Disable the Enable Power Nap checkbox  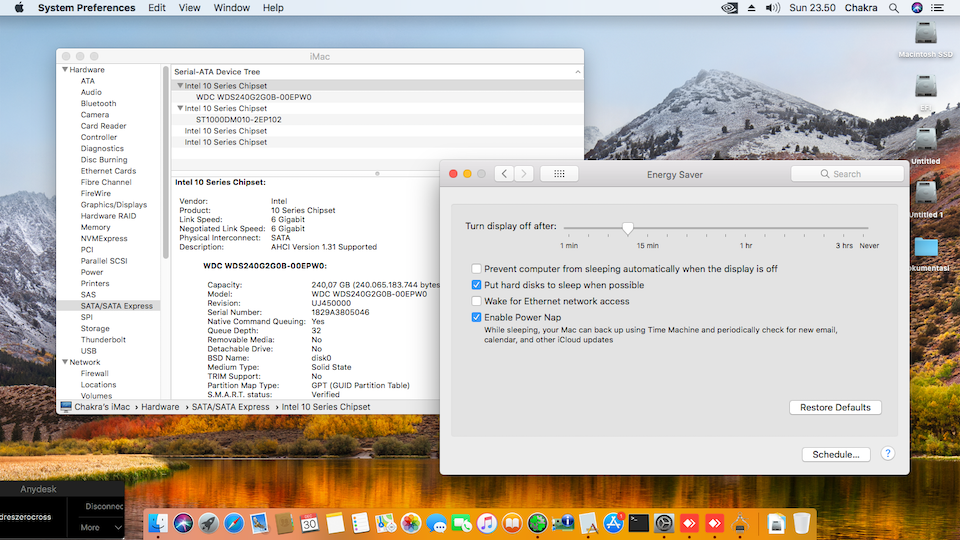pyautogui.click(x=477, y=317)
